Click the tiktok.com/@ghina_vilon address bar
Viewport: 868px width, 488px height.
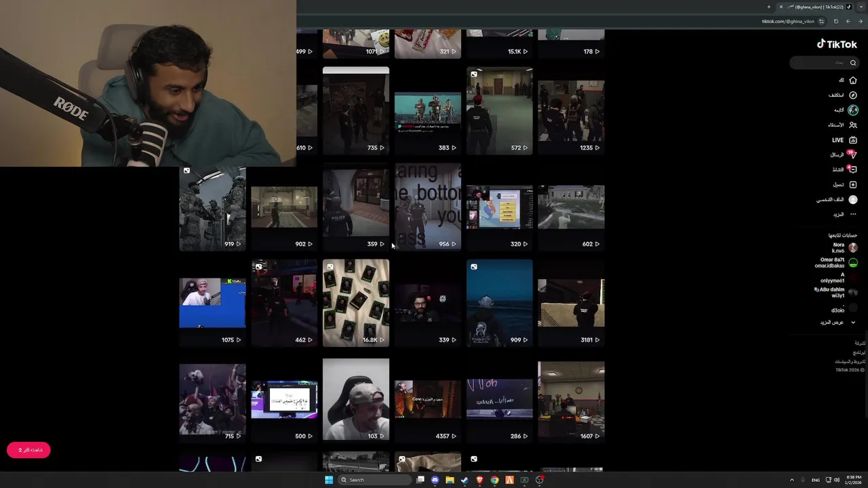click(x=787, y=21)
